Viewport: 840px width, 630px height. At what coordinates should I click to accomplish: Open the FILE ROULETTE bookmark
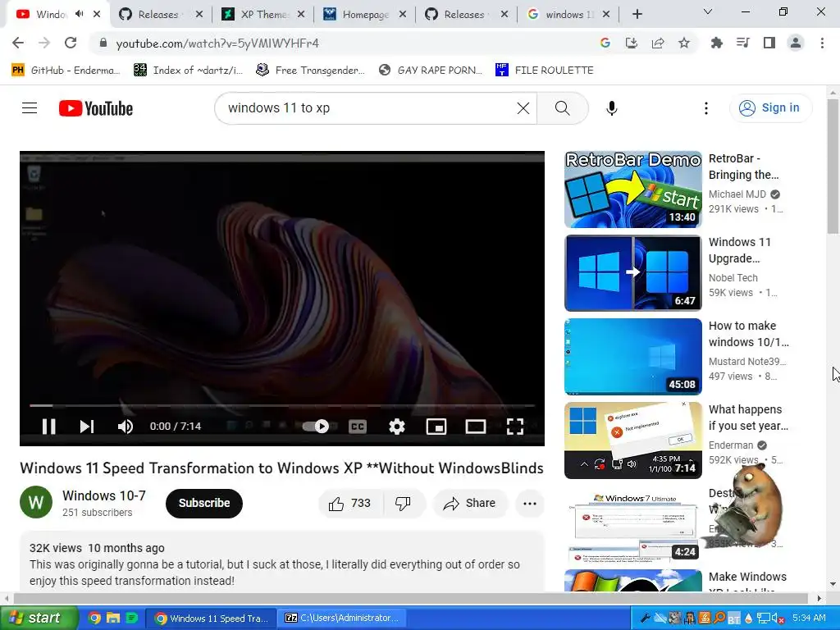(545, 71)
